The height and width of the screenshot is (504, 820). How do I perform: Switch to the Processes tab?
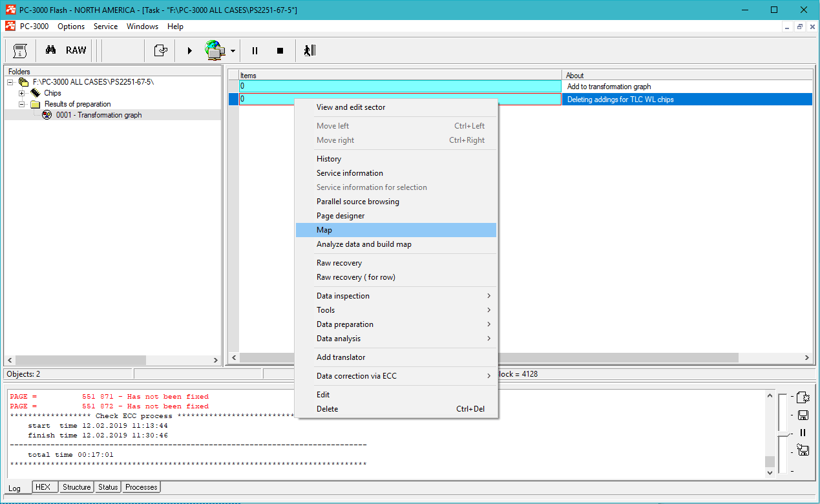(x=142, y=487)
